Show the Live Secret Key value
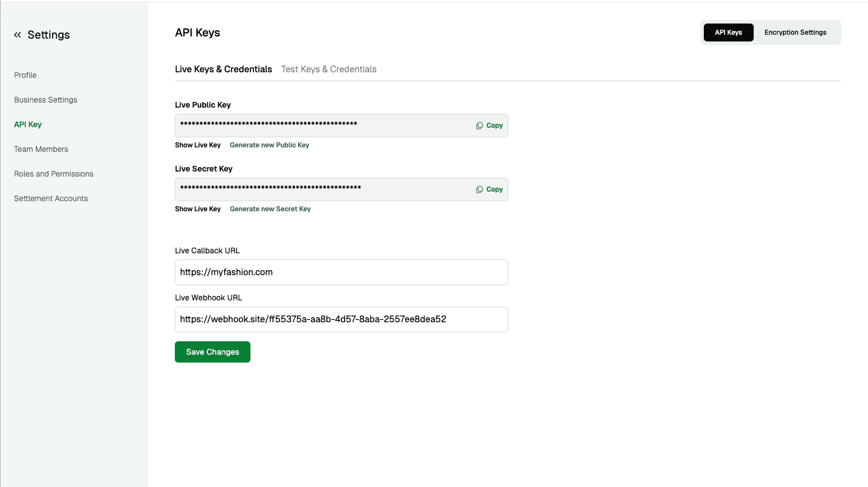The height and width of the screenshot is (487, 868). [198, 208]
